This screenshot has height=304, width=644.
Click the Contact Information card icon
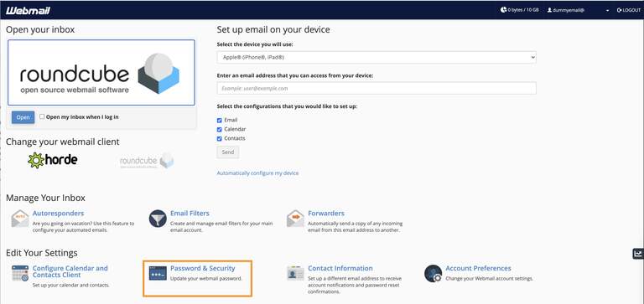coord(295,273)
